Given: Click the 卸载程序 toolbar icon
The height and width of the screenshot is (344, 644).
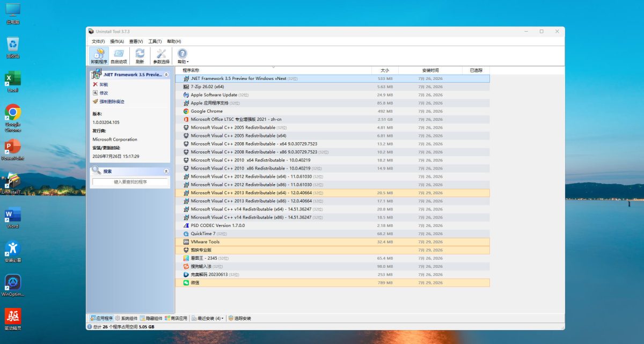Looking at the screenshot, I should (x=99, y=56).
